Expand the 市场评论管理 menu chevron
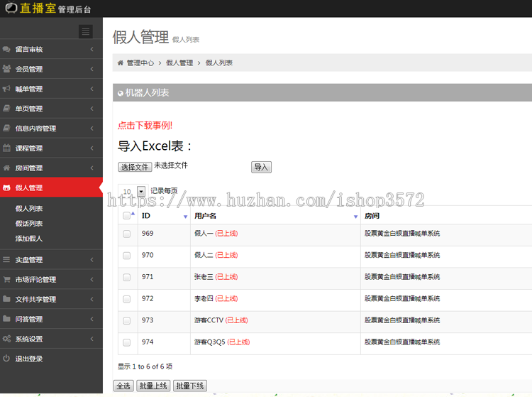This screenshot has width=532, height=397. click(x=92, y=279)
